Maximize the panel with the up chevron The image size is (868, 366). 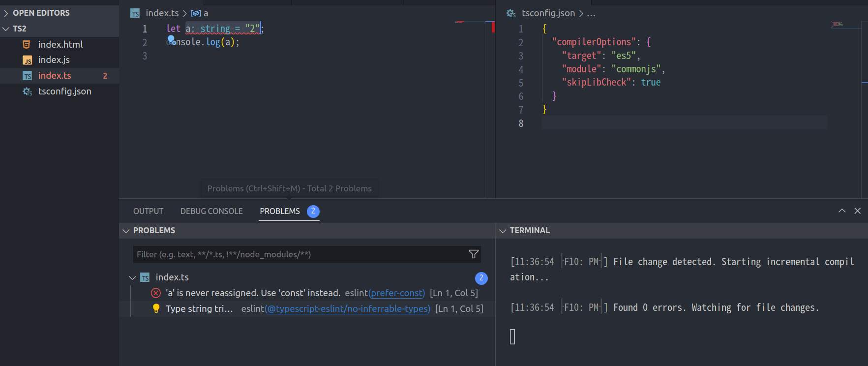[842, 211]
